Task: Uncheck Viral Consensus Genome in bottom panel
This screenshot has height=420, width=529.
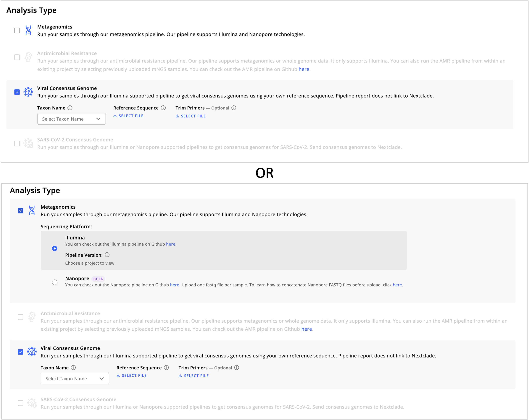Action: (21, 352)
